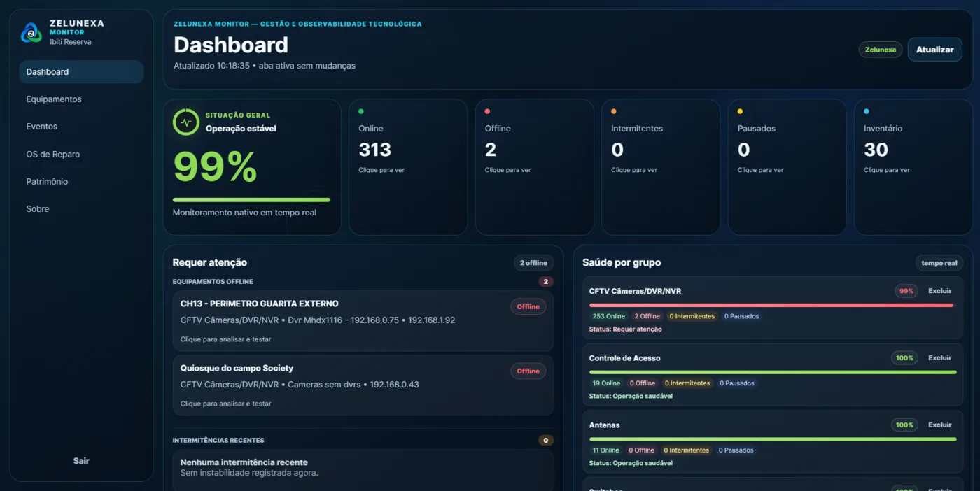Click the 100% badge on Antenas

tap(904, 425)
